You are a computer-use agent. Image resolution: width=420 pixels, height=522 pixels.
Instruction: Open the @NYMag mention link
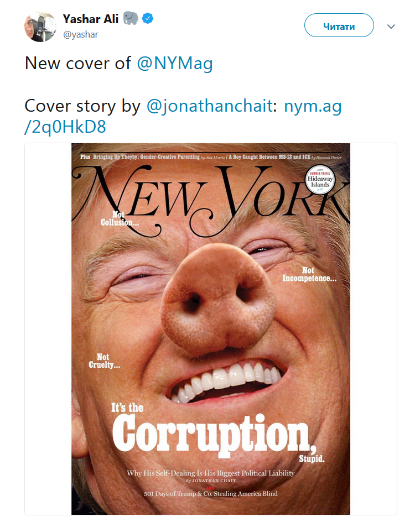[175, 64]
